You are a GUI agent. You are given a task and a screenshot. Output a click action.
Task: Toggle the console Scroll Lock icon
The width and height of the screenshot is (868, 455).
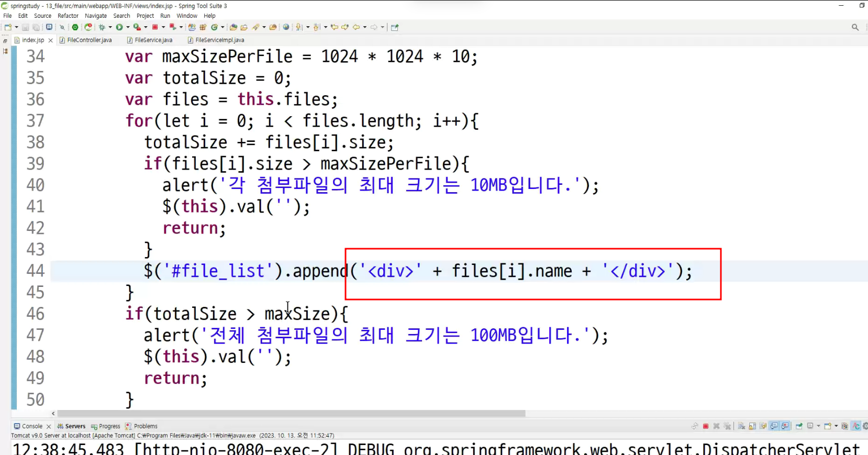coord(752,426)
